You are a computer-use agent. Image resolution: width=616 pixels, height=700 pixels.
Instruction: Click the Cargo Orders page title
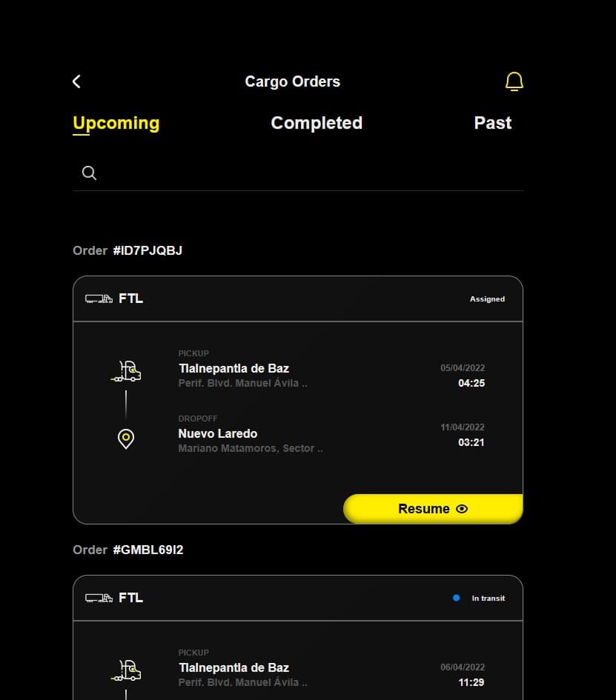[292, 81]
